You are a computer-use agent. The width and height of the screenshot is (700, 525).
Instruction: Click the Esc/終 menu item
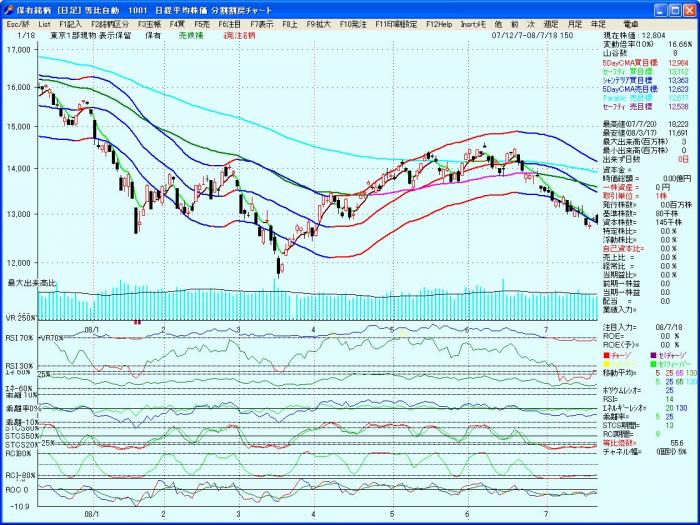[18, 25]
